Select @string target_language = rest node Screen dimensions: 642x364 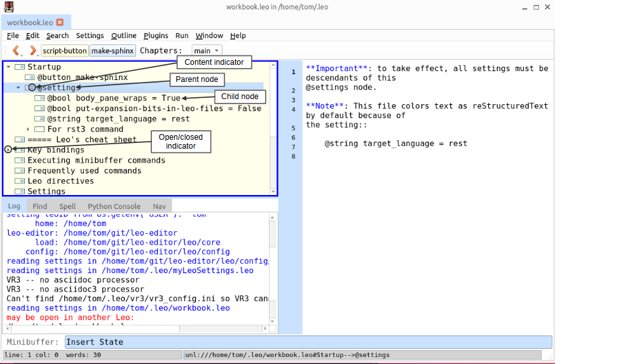click(x=118, y=119)
